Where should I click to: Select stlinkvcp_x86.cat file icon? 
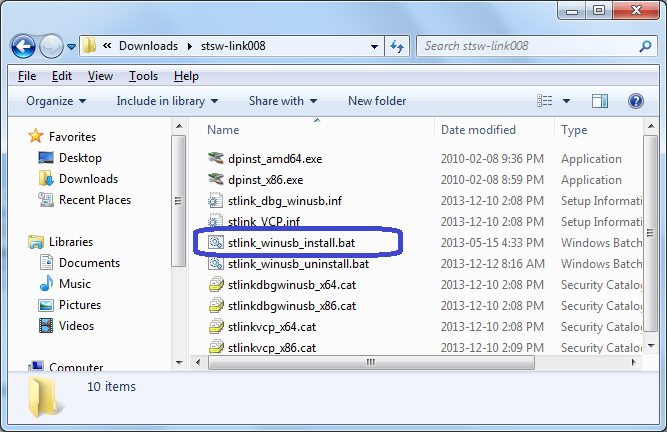coord(216,347)
